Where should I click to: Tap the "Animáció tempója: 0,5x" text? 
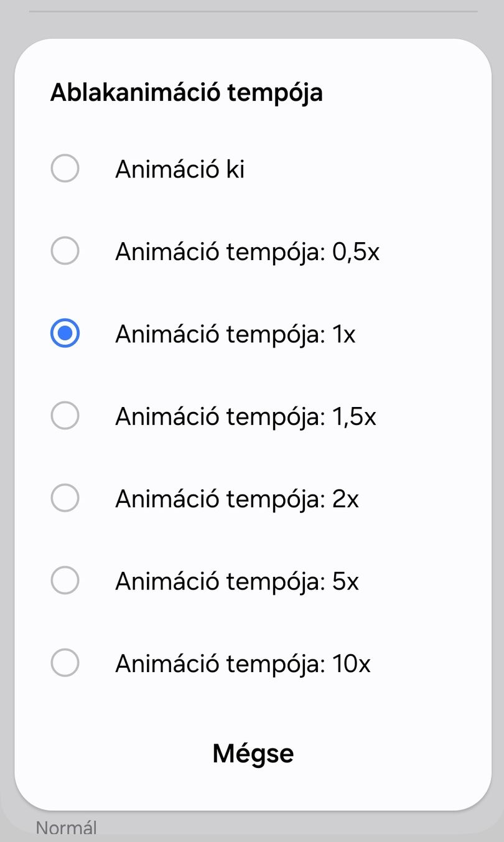(247, 252)
